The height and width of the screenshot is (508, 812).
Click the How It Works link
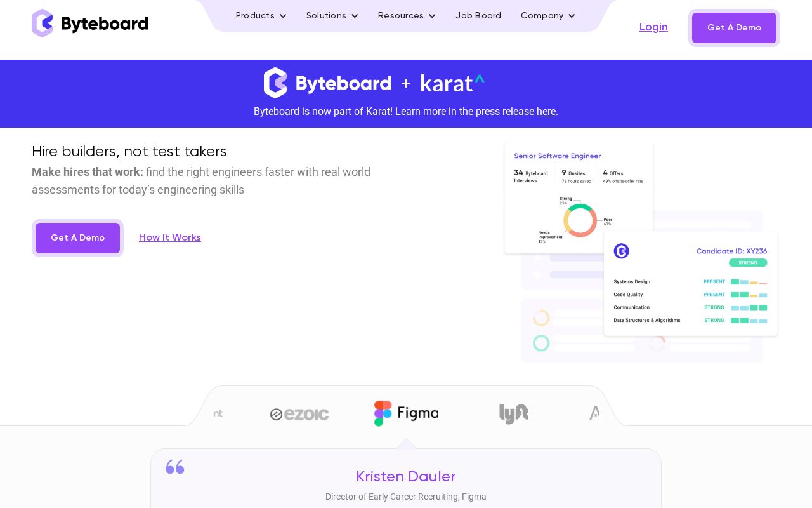coord(170,237)
